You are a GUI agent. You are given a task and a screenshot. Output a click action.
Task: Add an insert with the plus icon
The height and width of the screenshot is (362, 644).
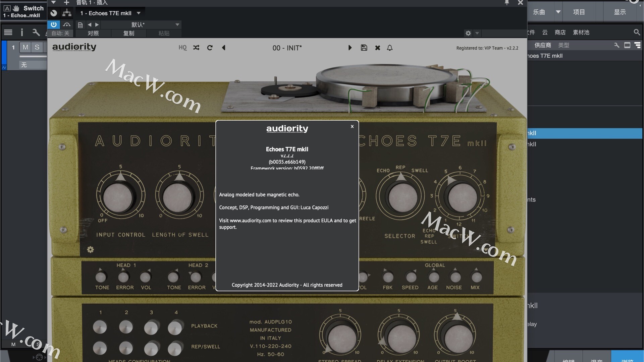pyautogui.click(x=66, y=3)
